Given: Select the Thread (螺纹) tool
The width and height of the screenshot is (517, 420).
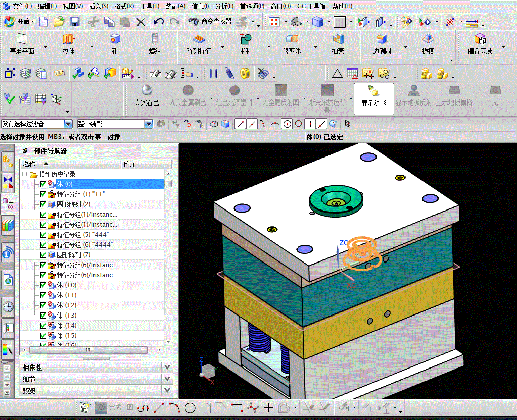Looking at the screenshot, I should click(155, 44).
